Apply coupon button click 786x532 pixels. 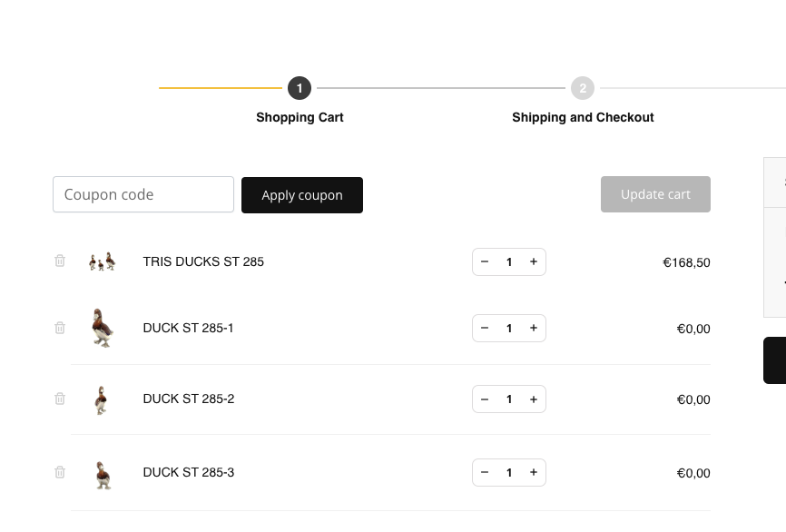pyautogui.click(x=302, y=195)
